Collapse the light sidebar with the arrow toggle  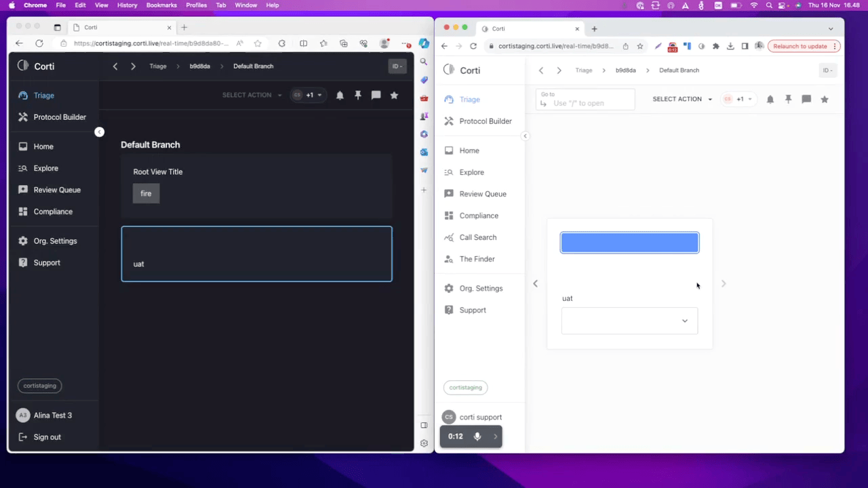pyautogui.click(x=525, y=136)
